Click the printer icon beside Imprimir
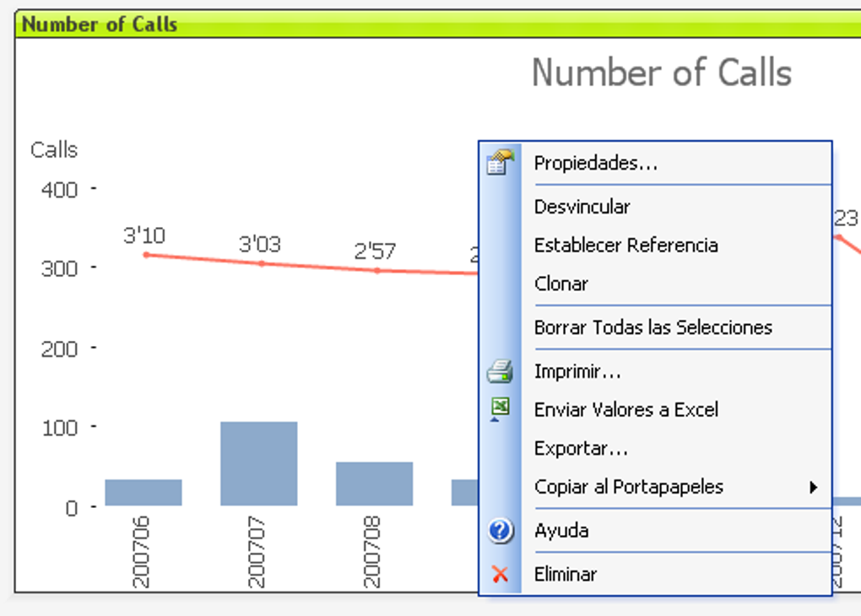Image resolution: width=861 pixels, height=616 pixels. tap(500, 371)
